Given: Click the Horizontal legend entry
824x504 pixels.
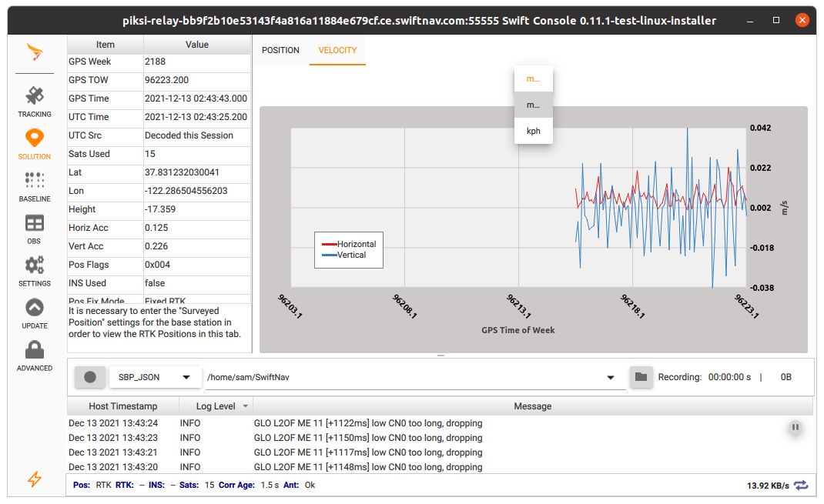Looking at the screenshot, I should coord(349,244).
